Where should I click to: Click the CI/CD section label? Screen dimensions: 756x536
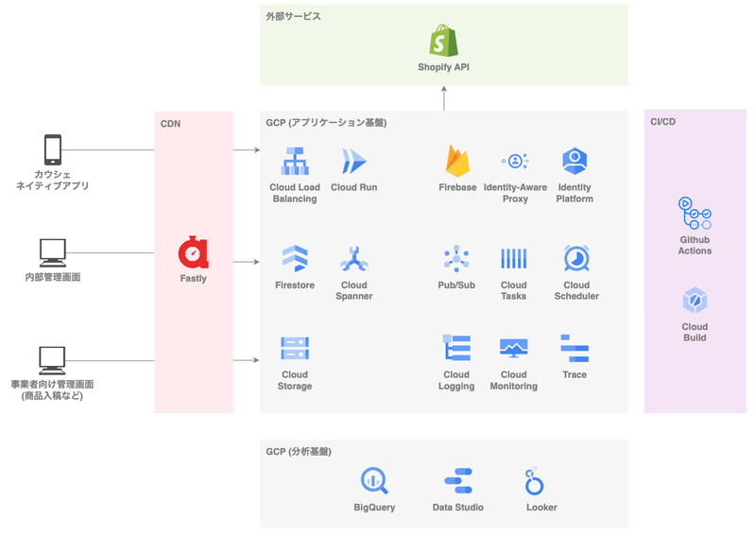[663, 122]
